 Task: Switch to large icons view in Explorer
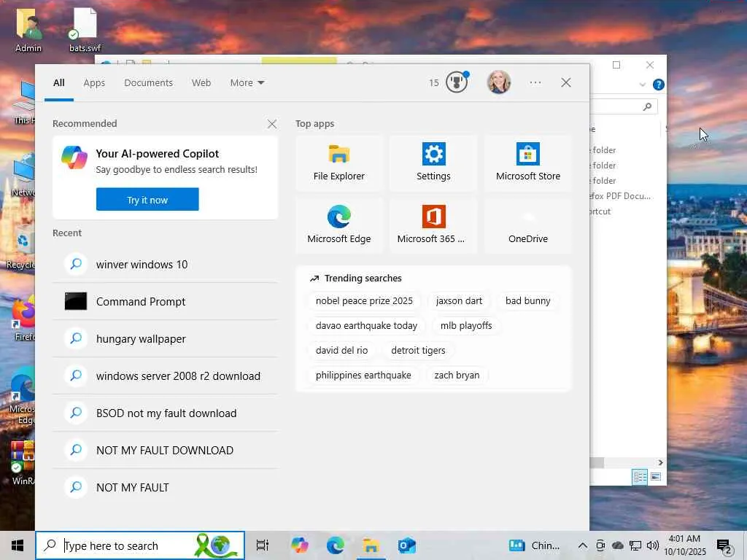click(x=656, y=477)
